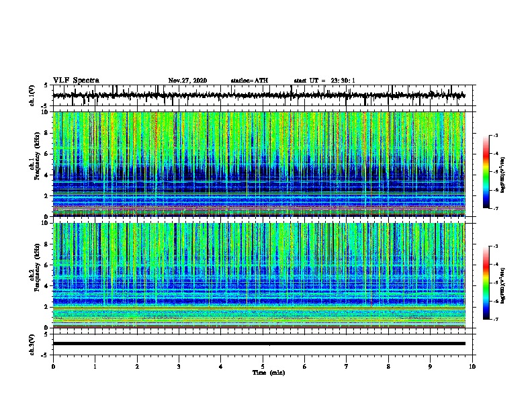The height and width of the screenshot is (411, 532).
Task: Click the 'Time (min)' axis label
Action: (x=269, y=373)
